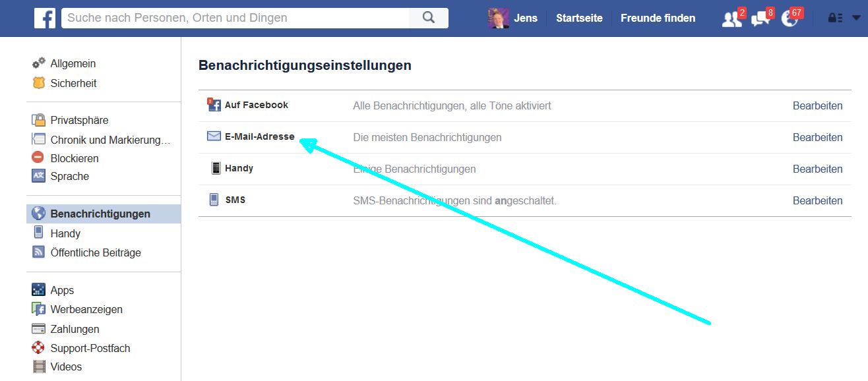This screenshot has height=381, width=868.
Task: Open Allgemein settings
Action: 73,63
